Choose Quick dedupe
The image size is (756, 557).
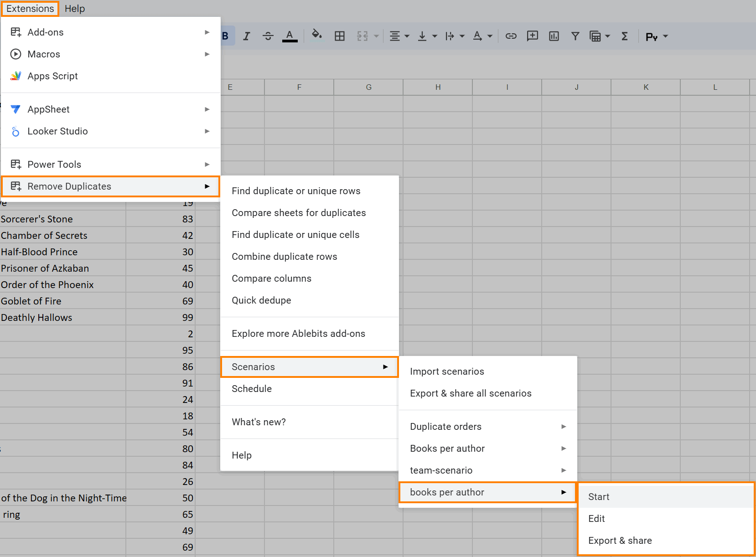pos(310,300)
